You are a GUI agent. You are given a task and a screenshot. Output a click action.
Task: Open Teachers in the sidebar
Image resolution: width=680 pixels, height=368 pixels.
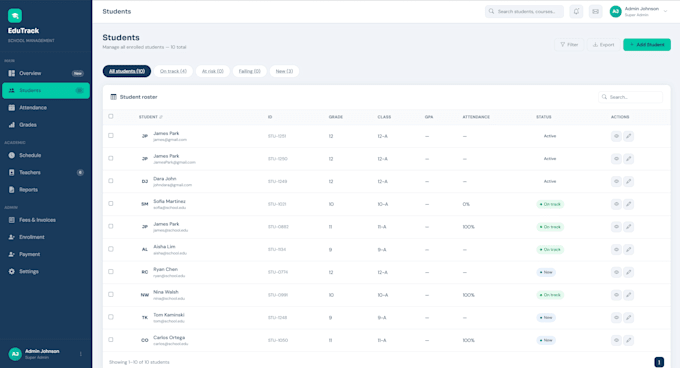(46, 173)
